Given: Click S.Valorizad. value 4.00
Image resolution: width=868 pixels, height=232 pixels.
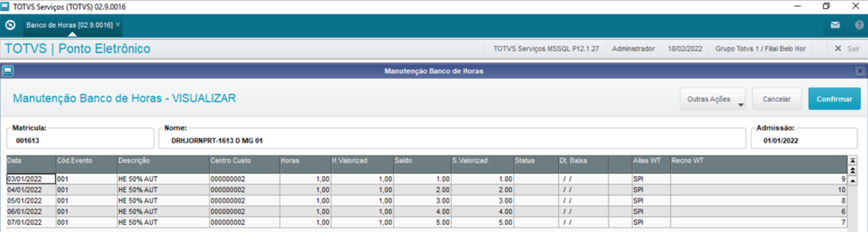Looking at the screenshot, I should tap(482, 211).
